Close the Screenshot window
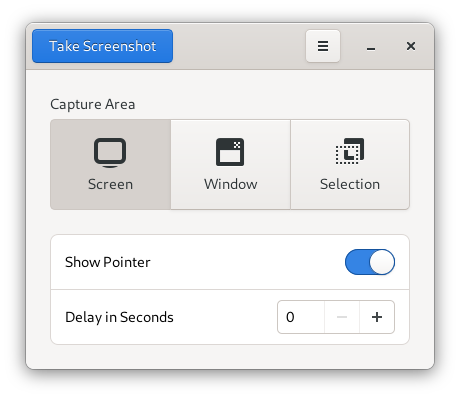460x398 pixels. [411, 46]
